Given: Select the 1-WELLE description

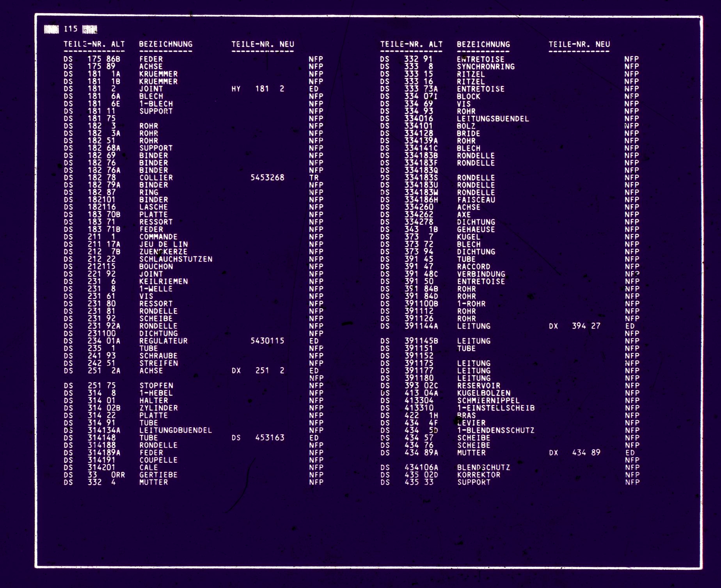Looking at the screenshot, I should click(x=156, y=289).
